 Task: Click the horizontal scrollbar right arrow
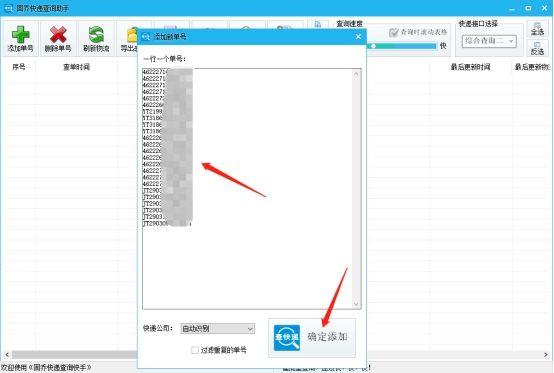(546, 354)
